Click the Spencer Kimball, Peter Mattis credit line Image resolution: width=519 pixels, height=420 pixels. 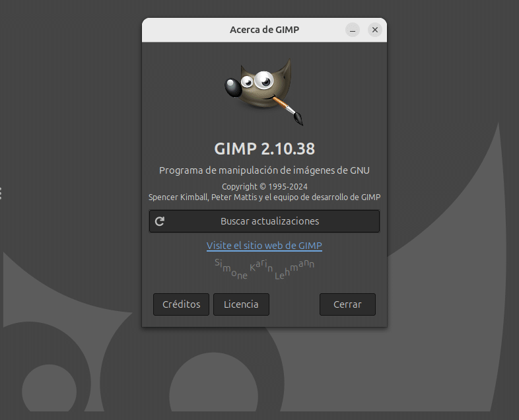(x=264, y=197)
